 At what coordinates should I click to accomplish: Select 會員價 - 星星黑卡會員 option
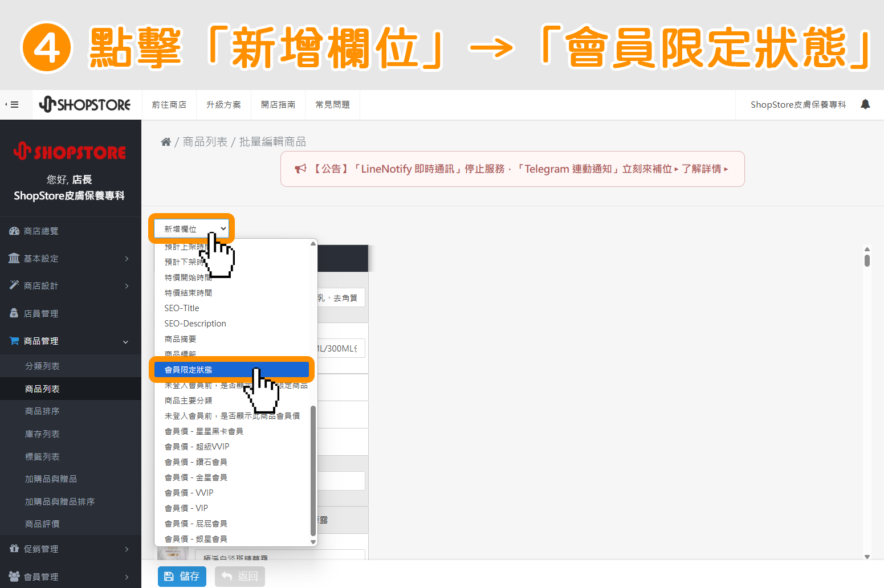tap(233, 431)
